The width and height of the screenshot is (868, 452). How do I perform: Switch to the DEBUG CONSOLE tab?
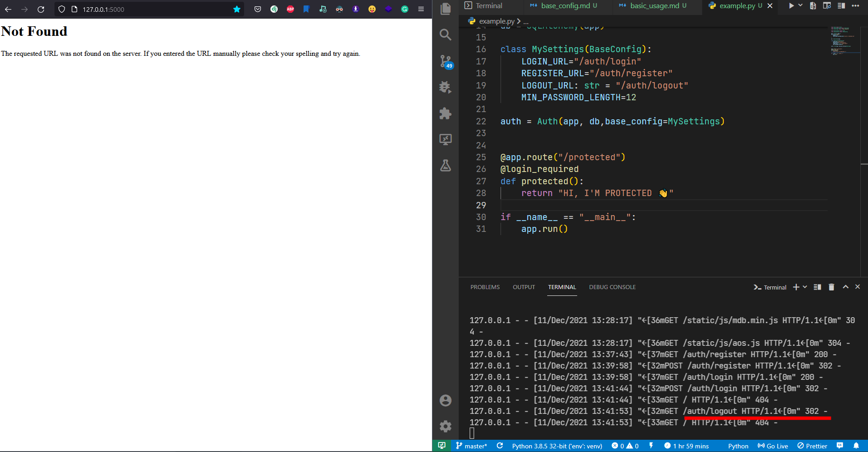click(612, 287)
